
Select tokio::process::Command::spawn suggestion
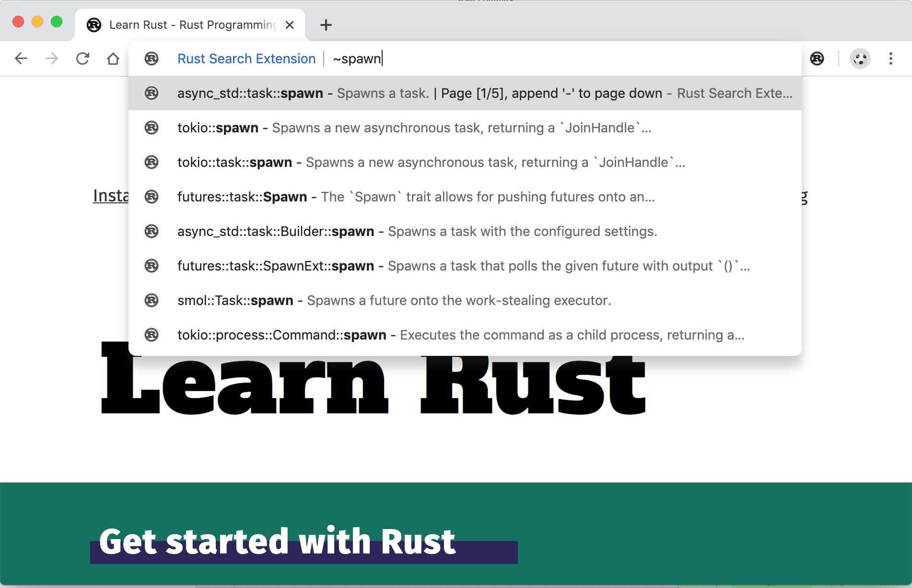tap(465, 335)
